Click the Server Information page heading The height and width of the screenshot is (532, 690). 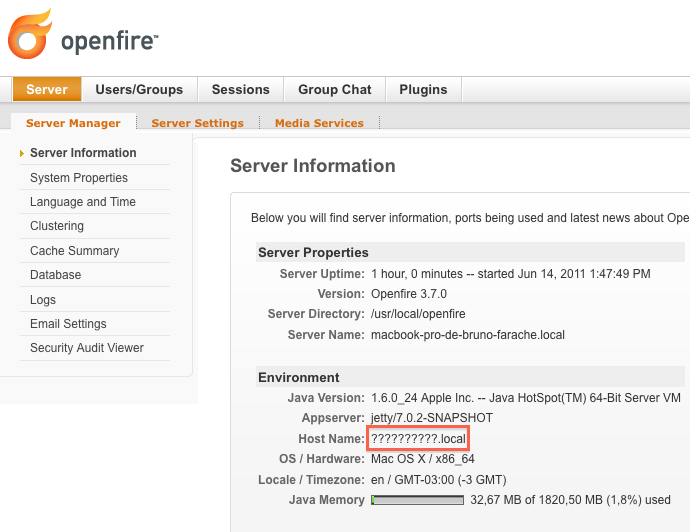pyautogui.click(x=313, y=166)
